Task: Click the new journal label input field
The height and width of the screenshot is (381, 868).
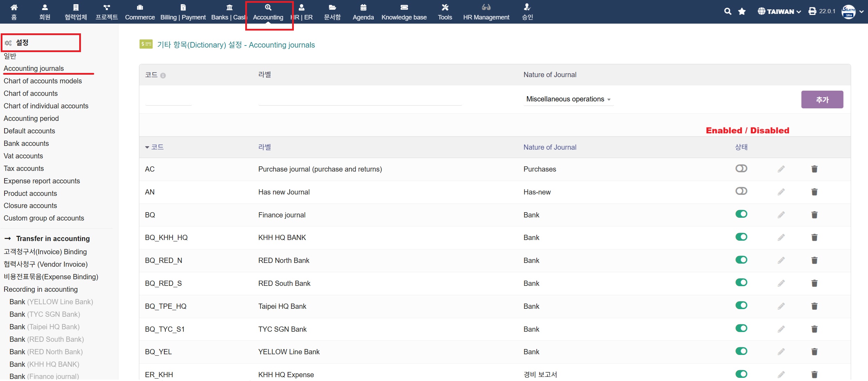Action: tap(360, 99)
